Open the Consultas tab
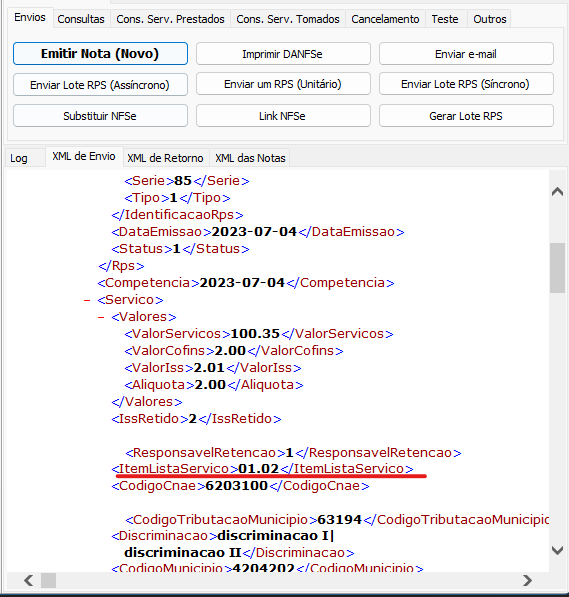Screen dimensions: 569x597 [x=81, y=19]
